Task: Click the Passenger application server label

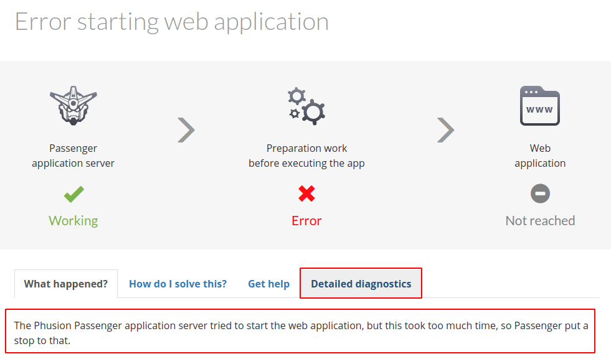Action: 73,156
